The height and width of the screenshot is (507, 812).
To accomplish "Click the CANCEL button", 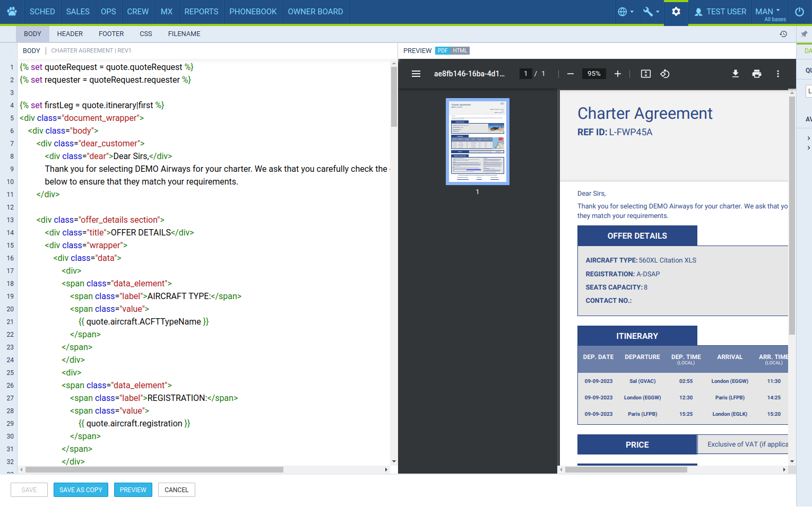I will pos(176,490).
